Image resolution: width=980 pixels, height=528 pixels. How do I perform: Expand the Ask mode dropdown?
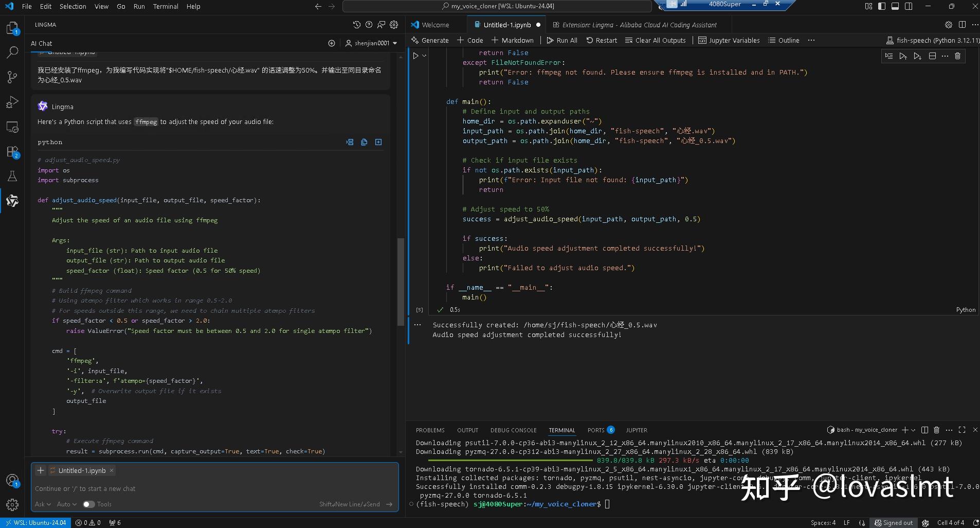tap(43, 504)
